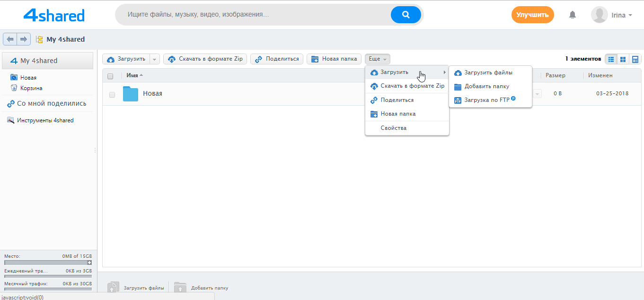This screenshot has height=300, width=644.
Task: Expand the arrow next to Загрузить button
Action: pos(154,59)
